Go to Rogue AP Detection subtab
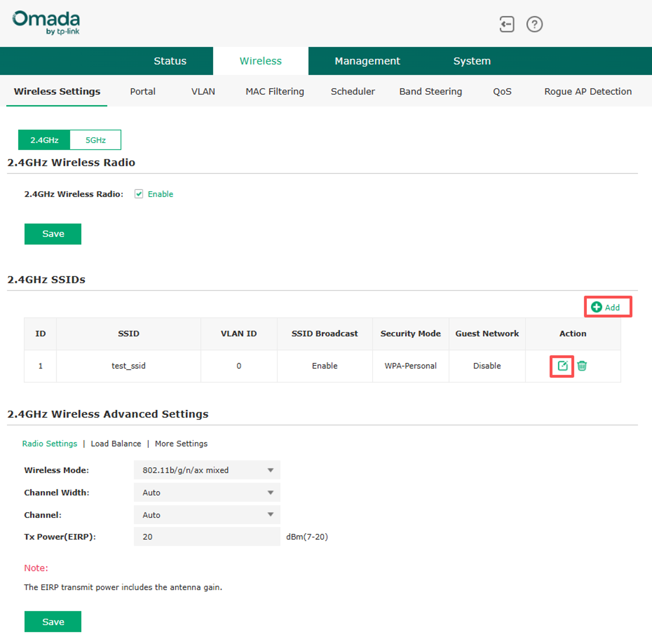 click(588, 91)
